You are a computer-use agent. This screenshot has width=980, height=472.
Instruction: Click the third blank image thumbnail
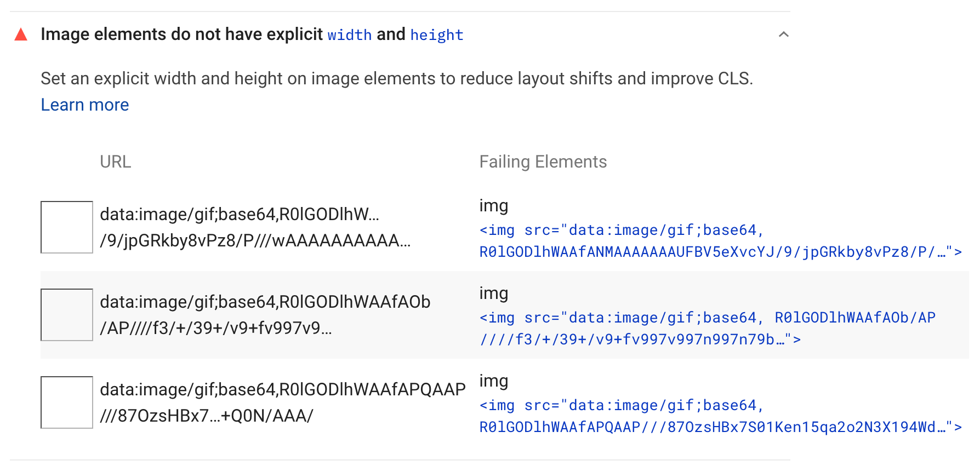67,402
